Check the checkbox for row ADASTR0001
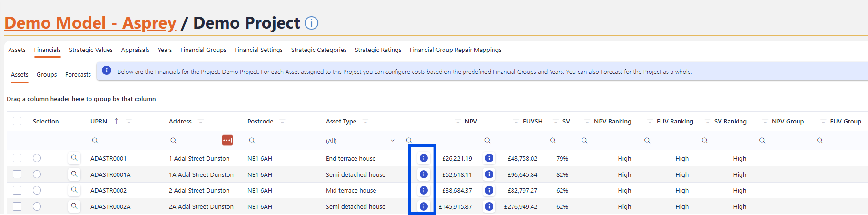 coord(17,158)
